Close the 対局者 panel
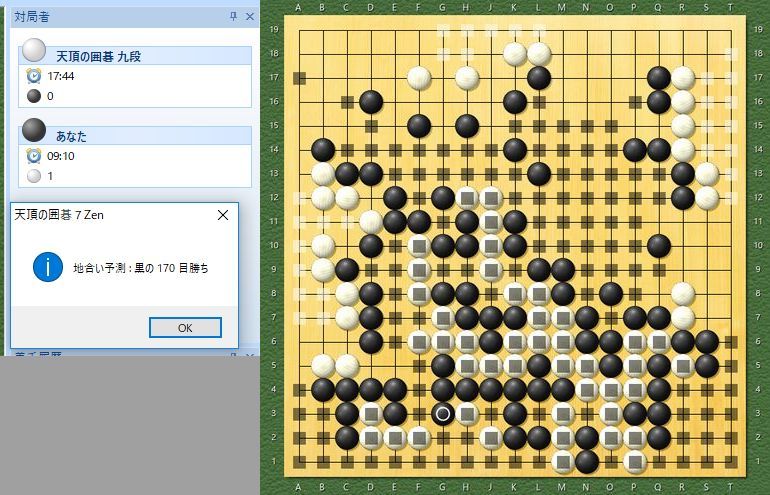This screenshot has height=495, width=770. point(249,17)
